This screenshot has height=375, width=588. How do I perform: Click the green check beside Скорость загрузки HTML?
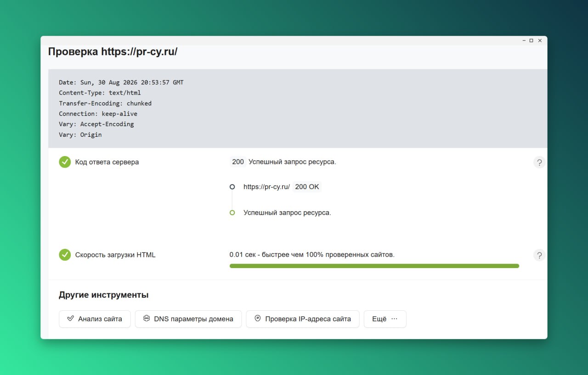65,255
